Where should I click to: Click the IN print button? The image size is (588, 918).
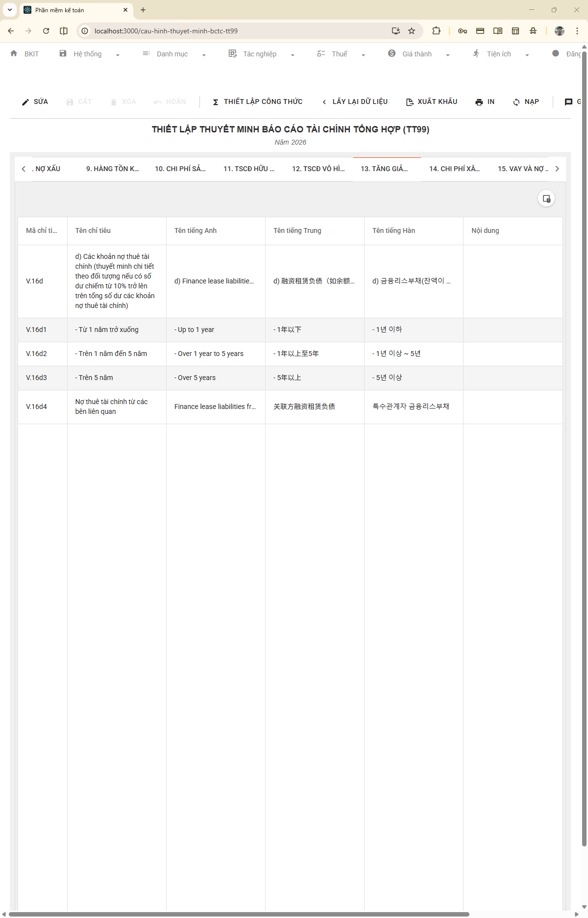[x=485, y=102]
